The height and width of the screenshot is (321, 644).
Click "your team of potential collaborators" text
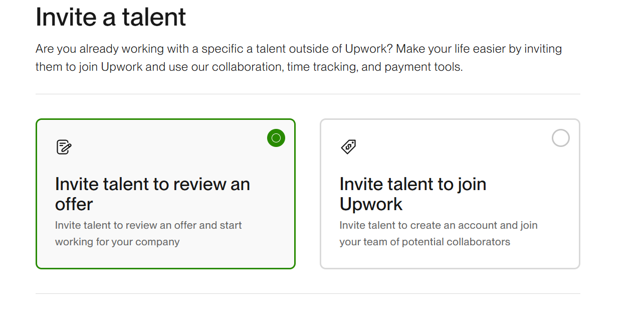tap(424, 242)
